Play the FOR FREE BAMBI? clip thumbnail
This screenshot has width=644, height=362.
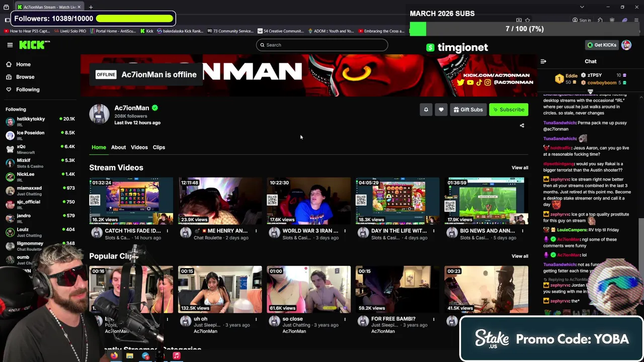click(397, 289)
